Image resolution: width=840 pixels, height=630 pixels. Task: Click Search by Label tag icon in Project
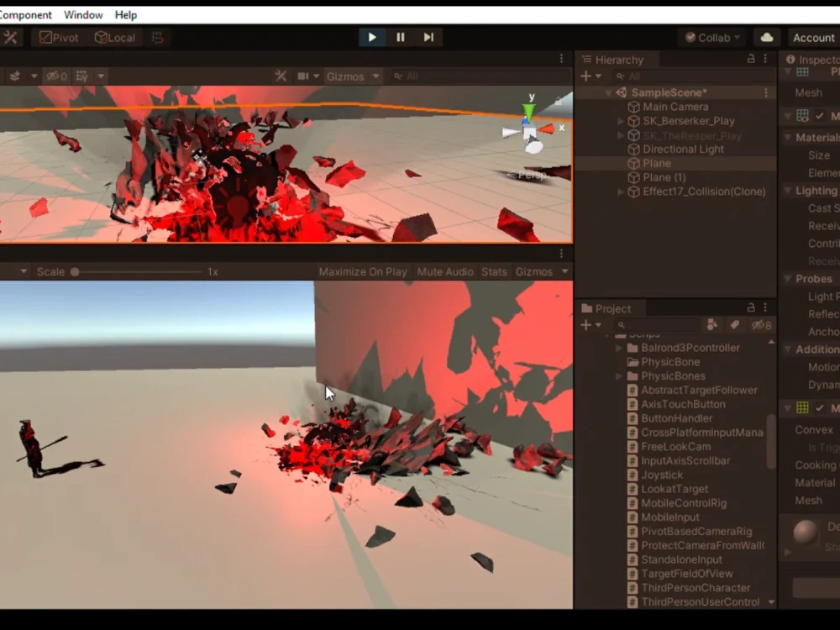[x=734, y=324]
